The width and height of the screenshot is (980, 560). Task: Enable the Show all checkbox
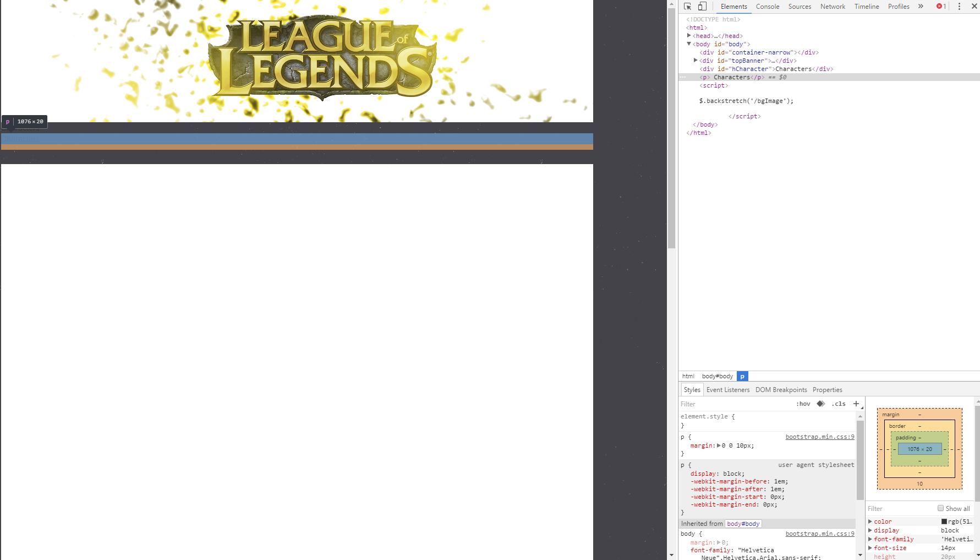click(940, 508)
